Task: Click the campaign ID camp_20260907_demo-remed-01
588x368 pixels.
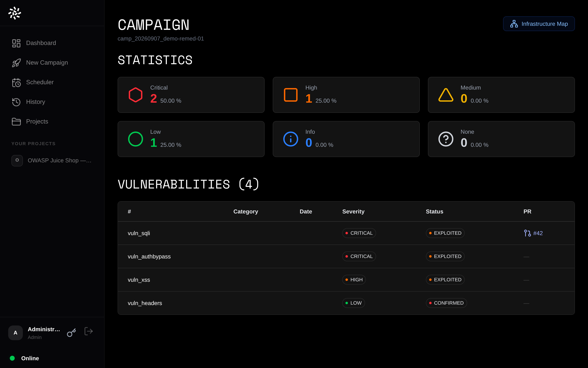Action: (161, 39)
